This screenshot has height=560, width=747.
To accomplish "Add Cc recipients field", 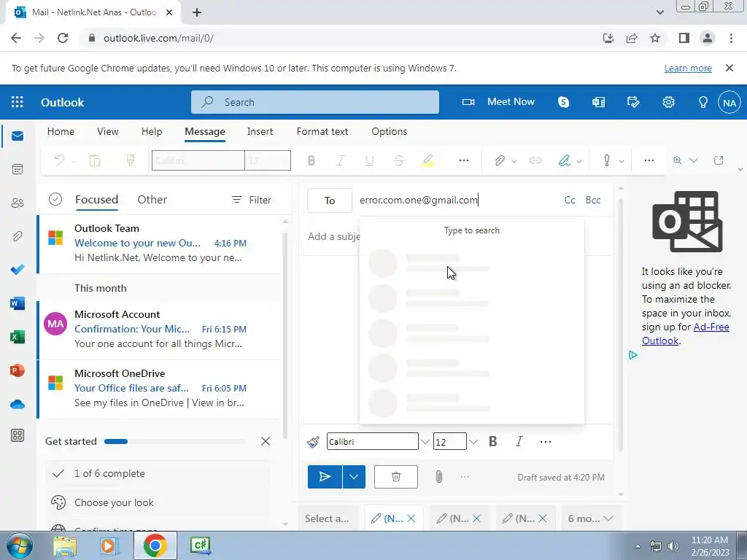I will [x=570, y=200].
